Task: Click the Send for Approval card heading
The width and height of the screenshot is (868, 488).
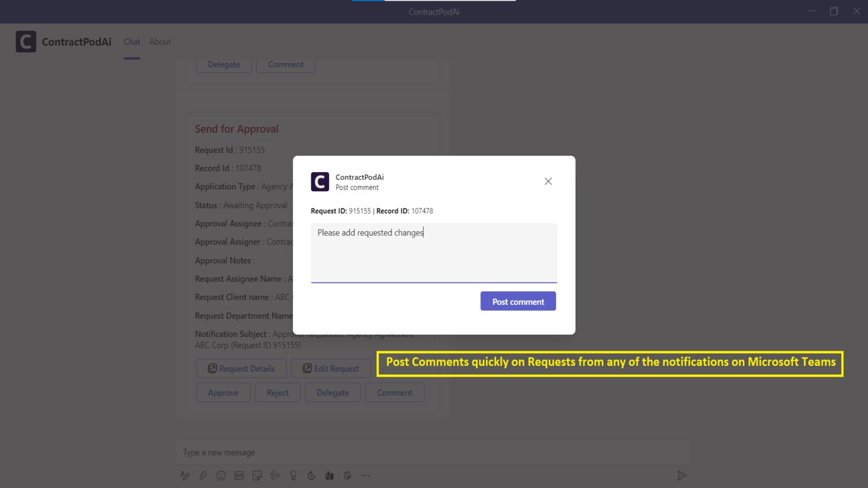Action: pyautogui.click(x=237, y=129)
